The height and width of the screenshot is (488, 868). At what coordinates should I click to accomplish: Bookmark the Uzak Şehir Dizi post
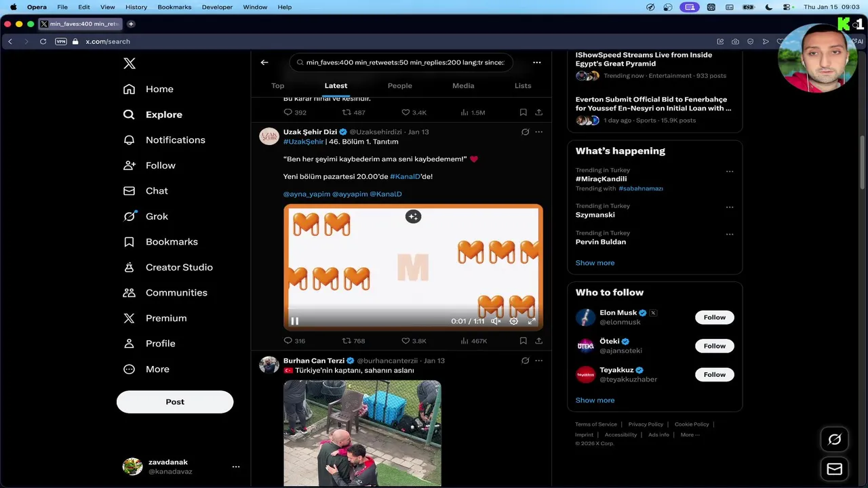point(524,341)
